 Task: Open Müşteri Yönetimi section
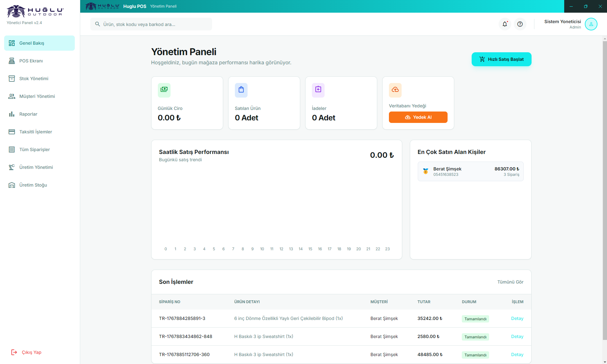(x=37, y=96)
